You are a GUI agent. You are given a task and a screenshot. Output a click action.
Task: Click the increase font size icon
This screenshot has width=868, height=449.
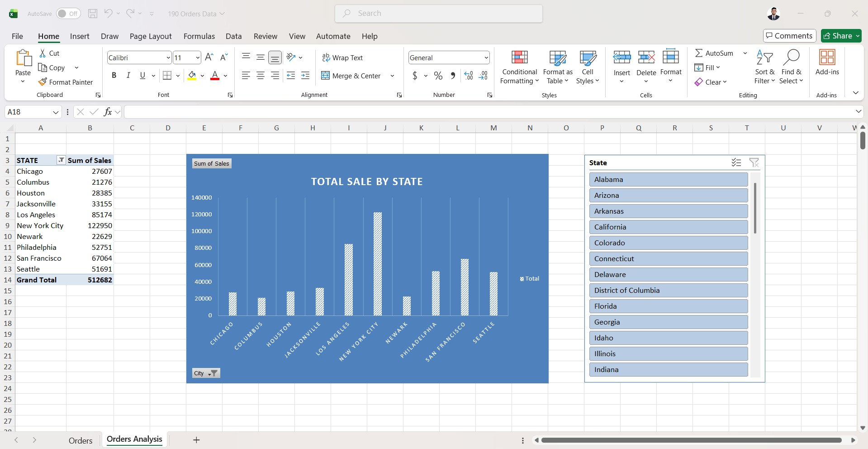[x=209, y=57]
